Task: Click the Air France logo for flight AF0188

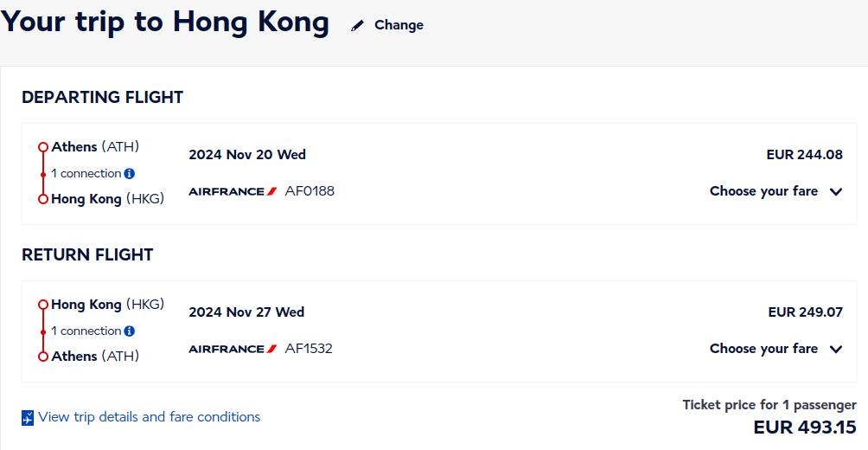Action: (x=233, y=191)
